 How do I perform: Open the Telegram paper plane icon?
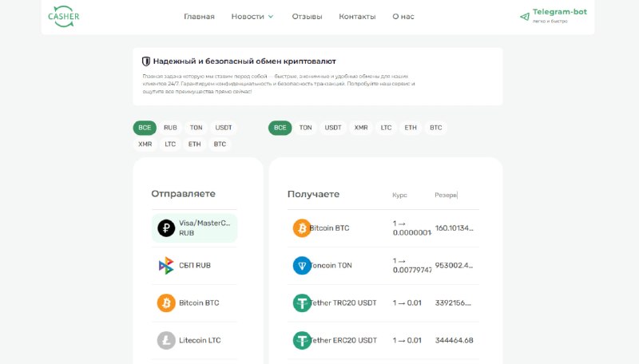click(525, 17)
